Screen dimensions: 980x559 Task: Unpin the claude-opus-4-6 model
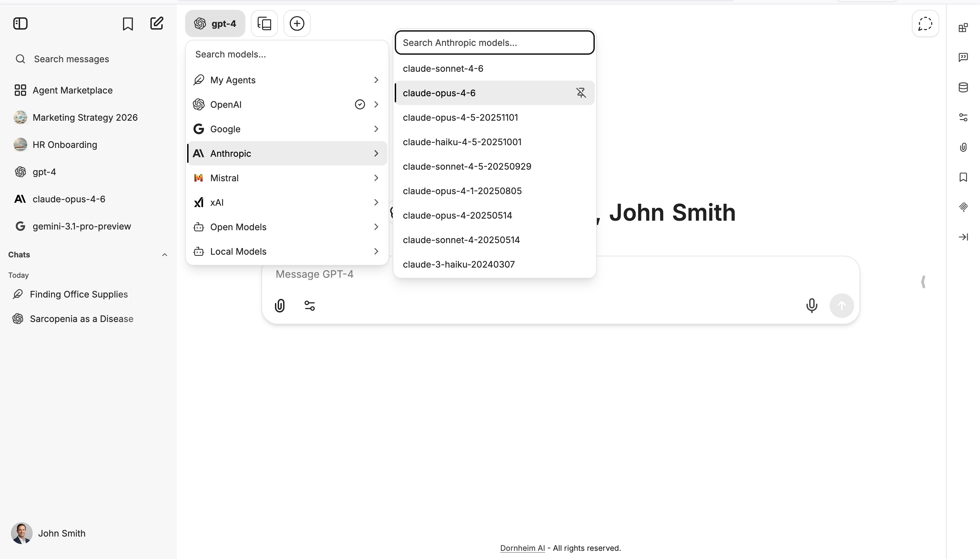[x=581, y=92]
